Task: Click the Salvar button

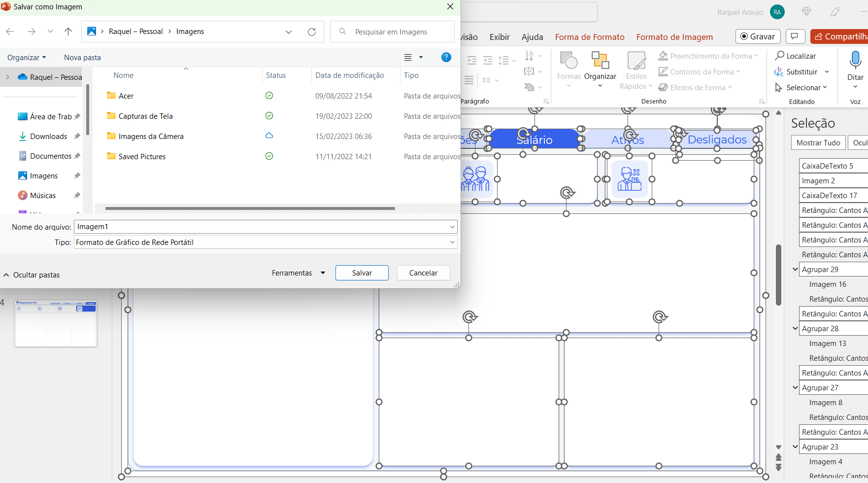Action: tap(362, 273)
